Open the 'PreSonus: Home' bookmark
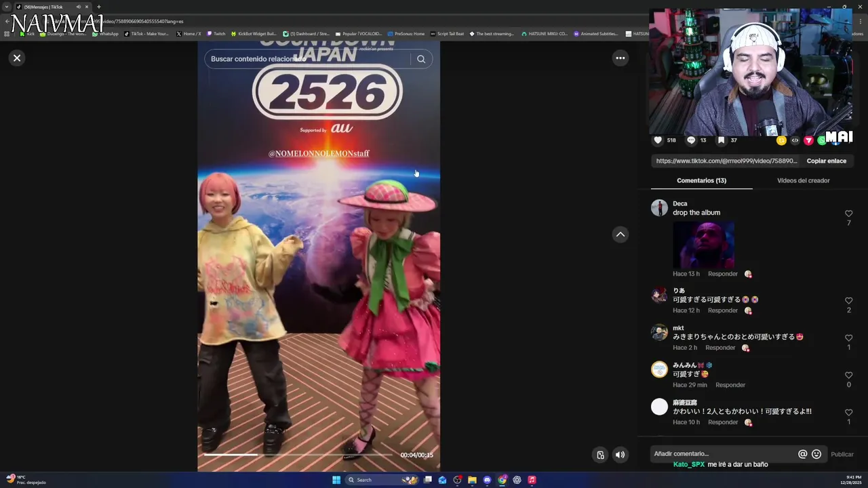 pyautogui.click(x=406, y=34)
